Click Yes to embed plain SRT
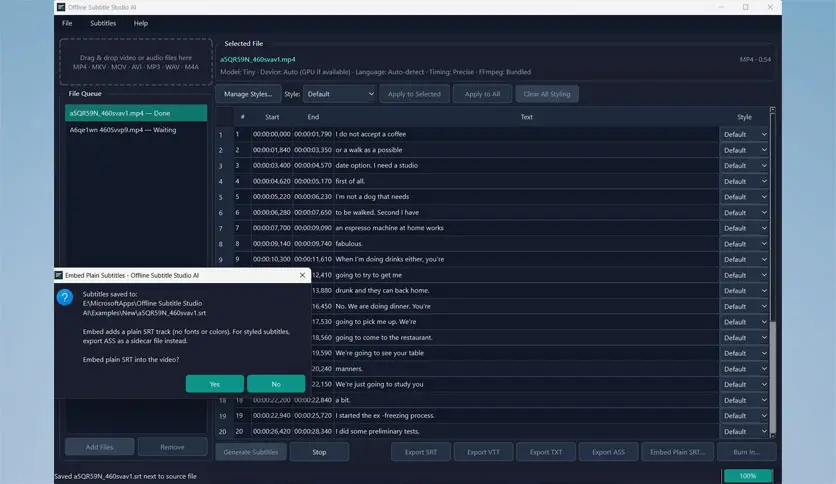The image size is (836, 484). 215,384
